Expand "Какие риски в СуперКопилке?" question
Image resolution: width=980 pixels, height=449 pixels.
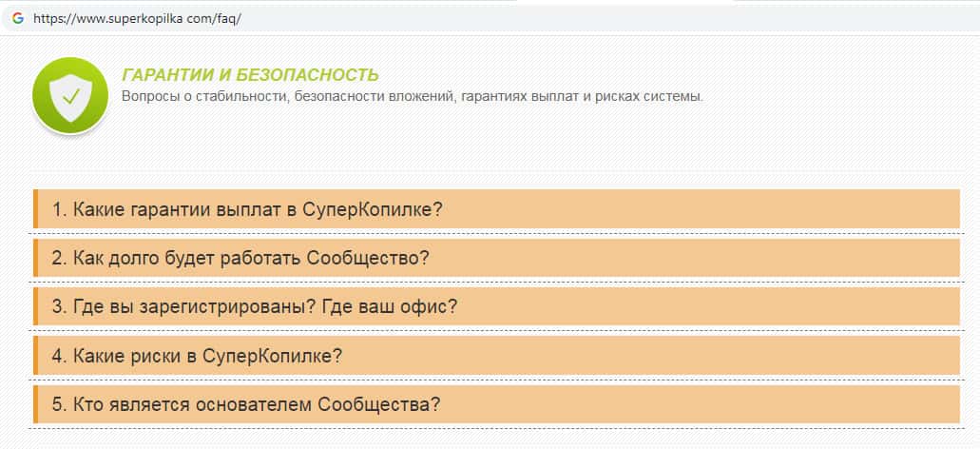point(197,356)
